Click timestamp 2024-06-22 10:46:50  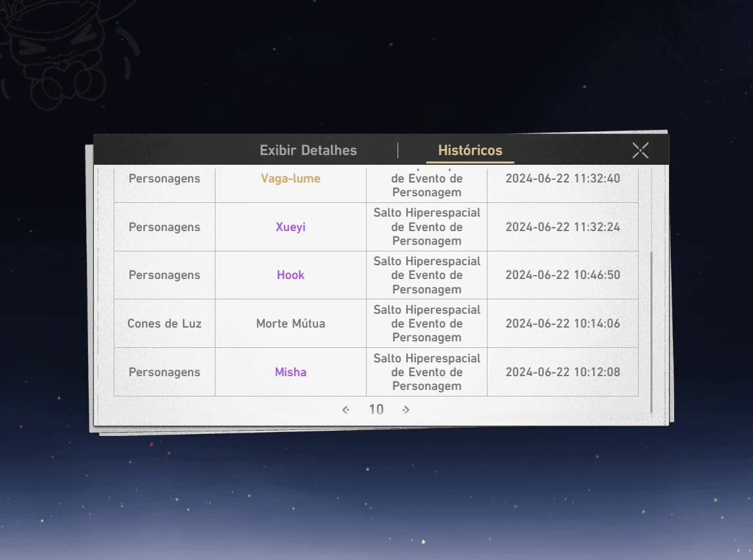(x=563, y=275)
